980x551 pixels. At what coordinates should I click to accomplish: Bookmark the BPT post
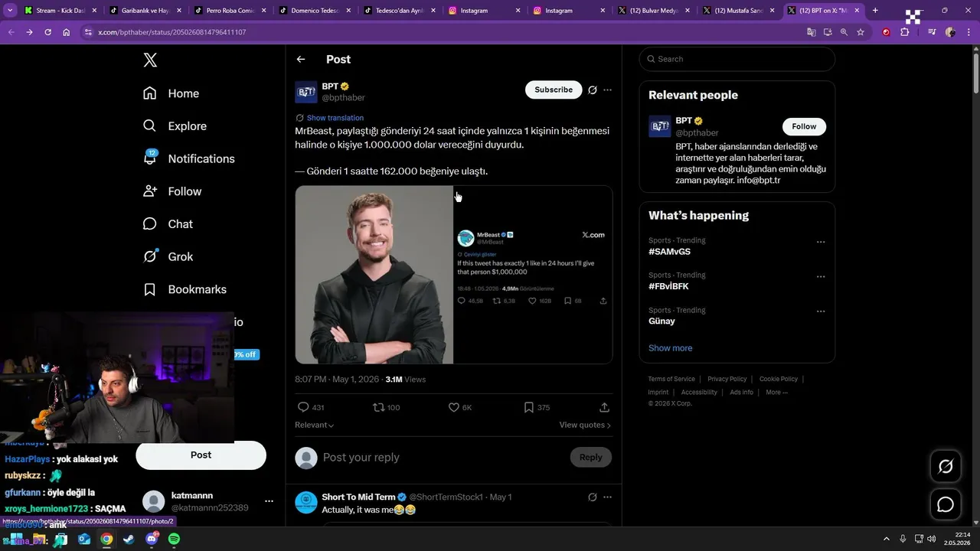click(x=528, y=407)
